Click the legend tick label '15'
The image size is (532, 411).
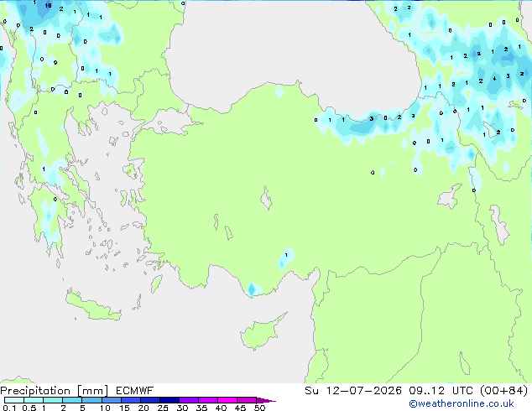[x=124, y=408]
